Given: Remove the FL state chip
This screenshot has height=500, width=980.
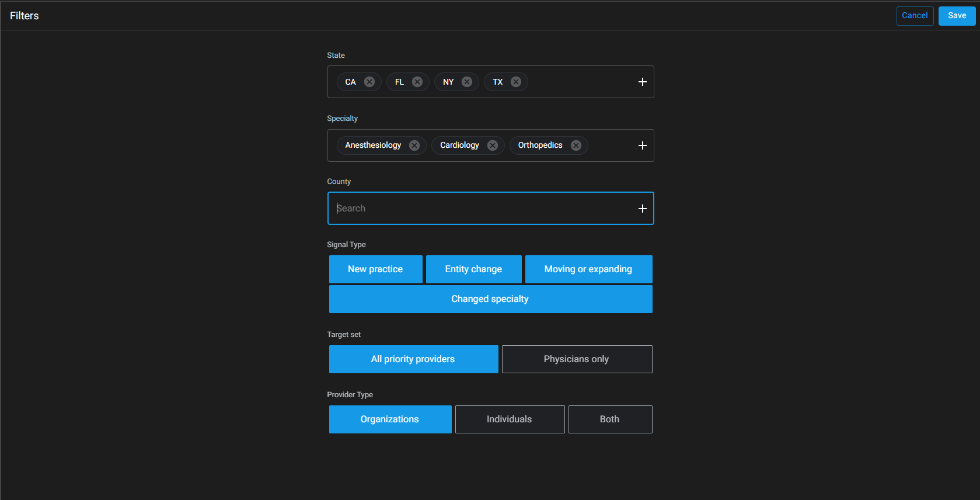Looking at the screenshot, I should [417, 82].
